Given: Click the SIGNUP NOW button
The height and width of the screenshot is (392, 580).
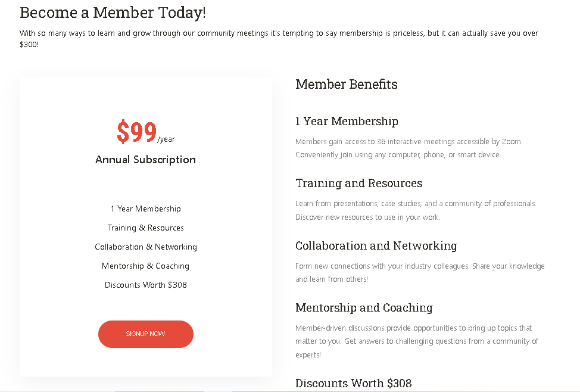Looking at the screenshot, I should point(146,334).
